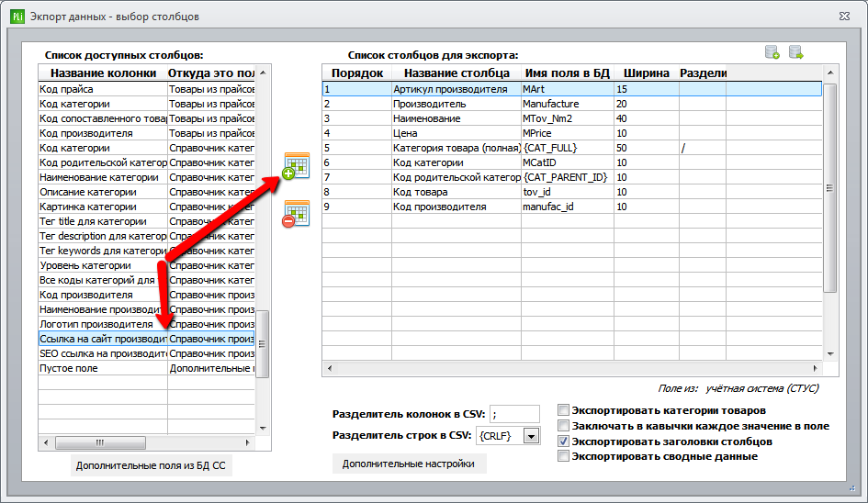Click the '{CAT_PARENT_ID}' field name cell

point(568,177)
